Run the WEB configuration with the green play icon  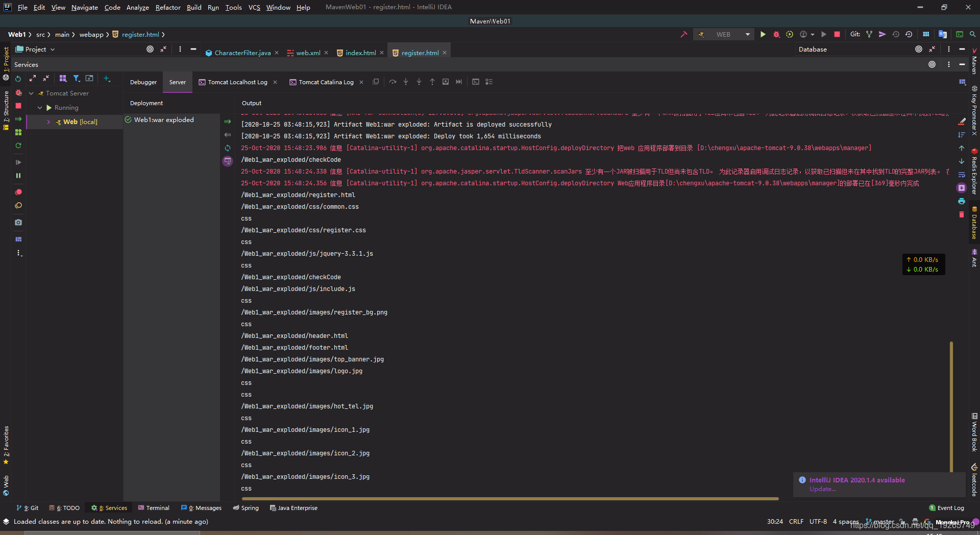tap(763, 34)
